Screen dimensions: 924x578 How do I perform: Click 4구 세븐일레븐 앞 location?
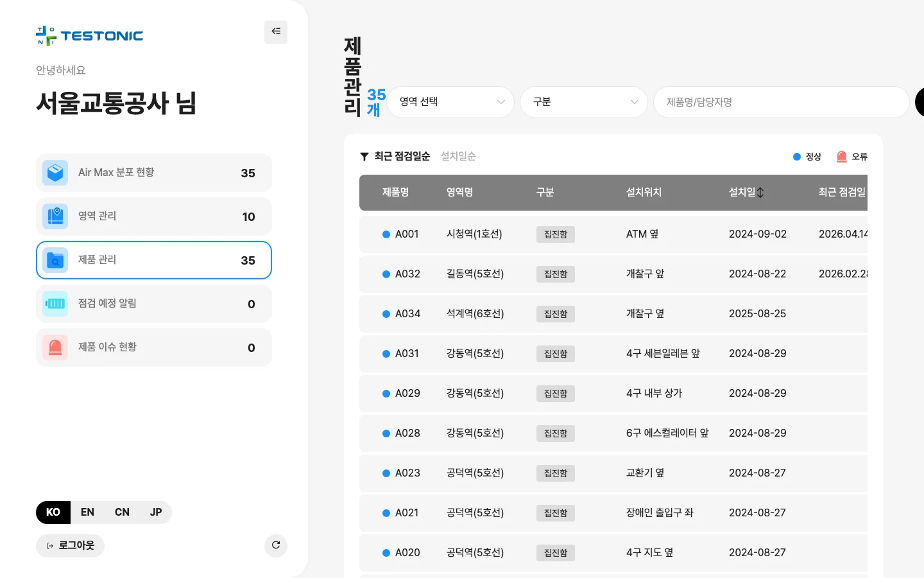tap(663, 354)
